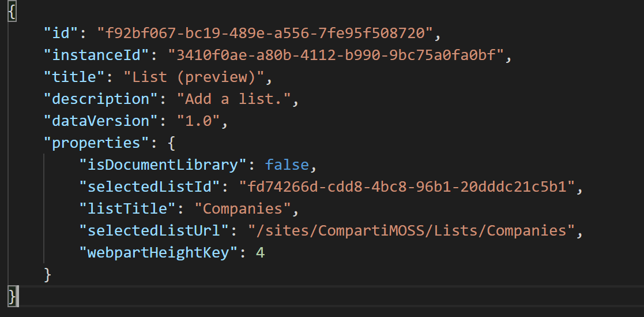Click the "selectedListId" key
Screen dimensions: 644x317
[150, 187]
